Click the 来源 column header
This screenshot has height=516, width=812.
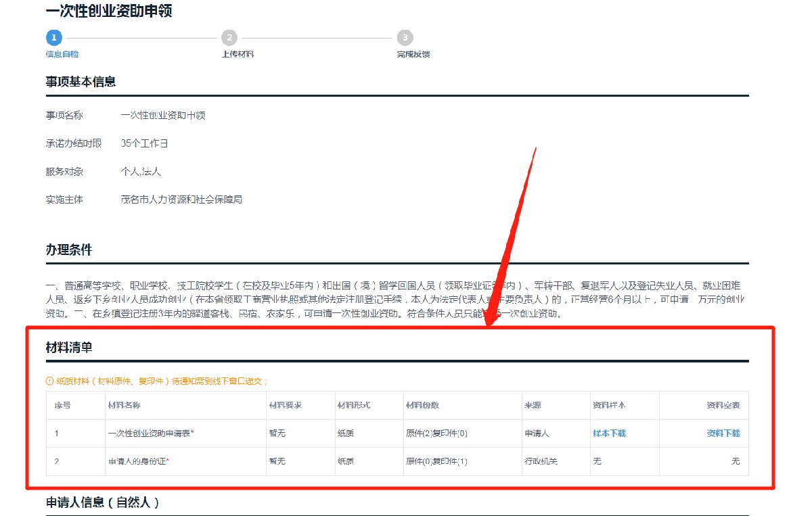point(533,405)
